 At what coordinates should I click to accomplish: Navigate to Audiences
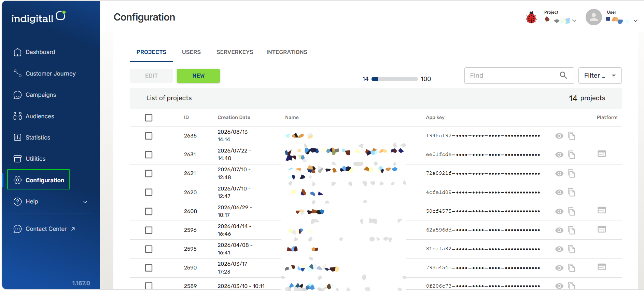tap(33, 116)
